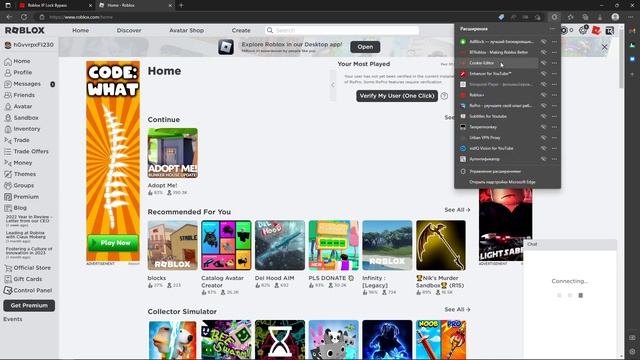640x360 pixels.
Task: Toggle visibility eye for RoPro extension
Action: click(x=544, y=105)
